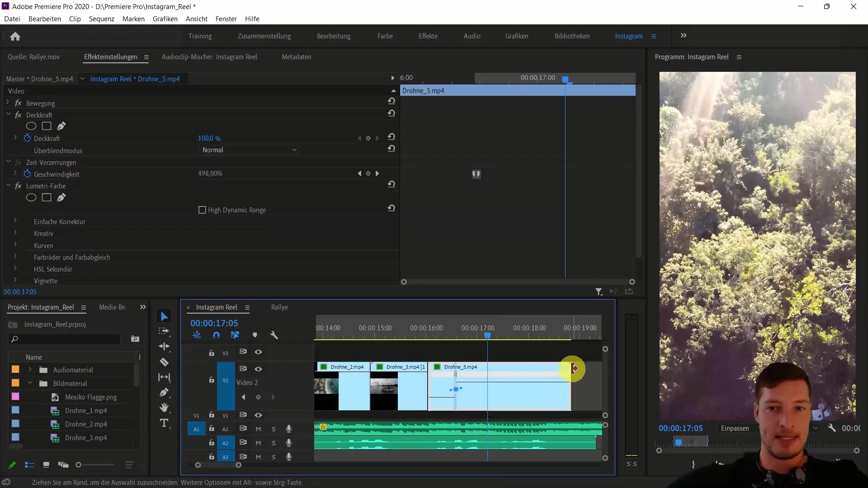Select the Razor tool

(x=164, y=362)
